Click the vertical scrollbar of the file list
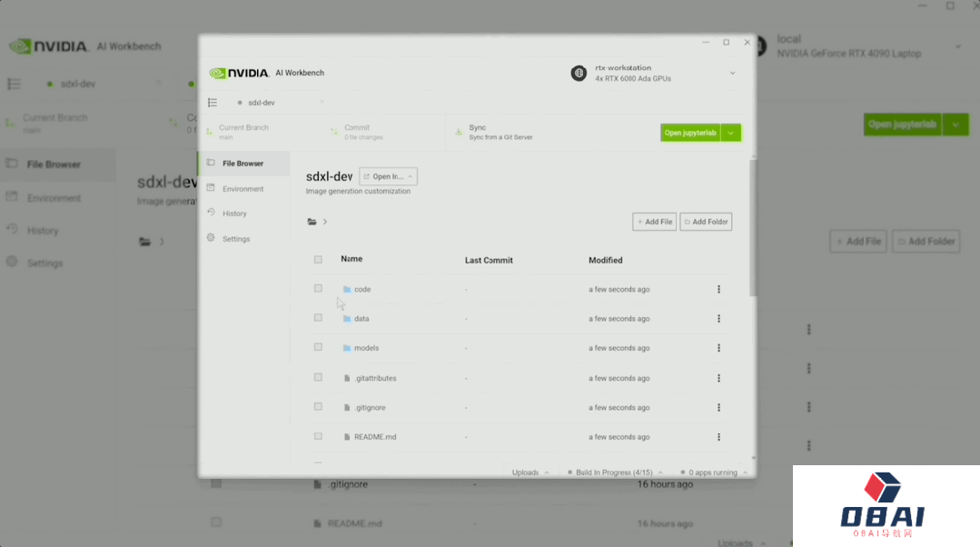Image resolution: width=980 pixels, height=547 pixels. [751, 227]
